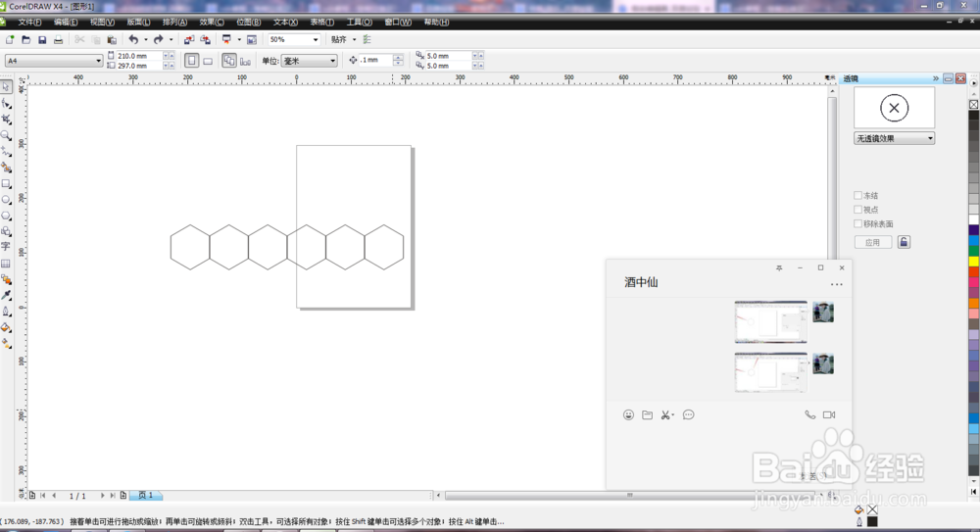Image resolution: width=980 pixels, height=532 pixels.
Task: Select the Polygon tool
Action: tap(6, 216)
